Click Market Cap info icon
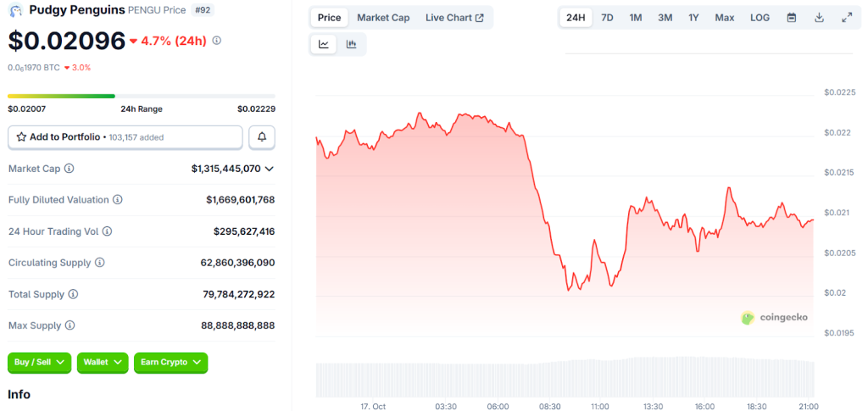 (x=70, y=169)
